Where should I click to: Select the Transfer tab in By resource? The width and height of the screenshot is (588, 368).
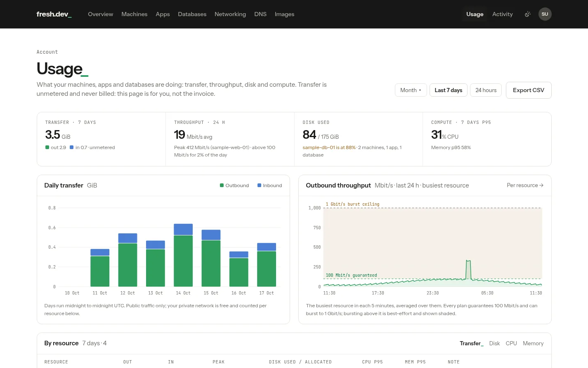472,343
